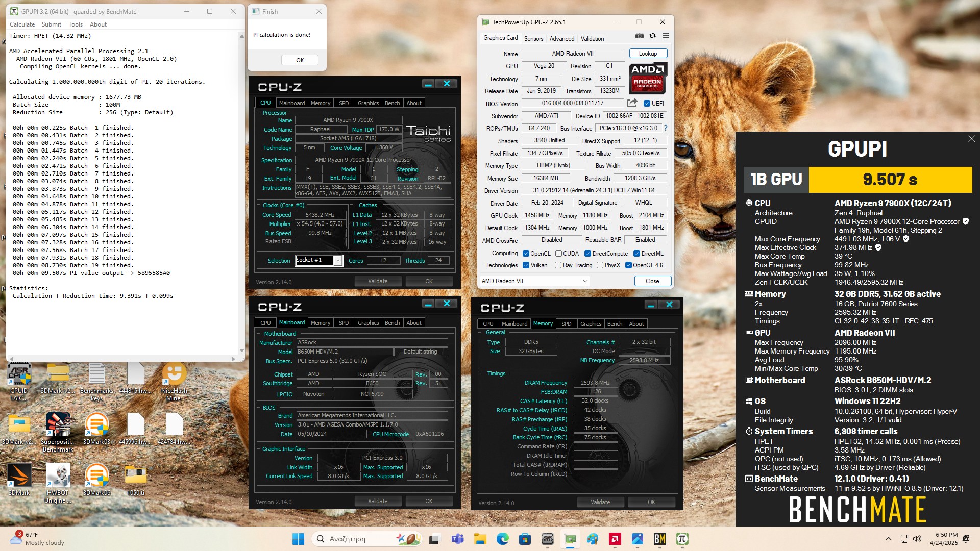Toggle the Ray Tracing checkbox
Viewport: 980px width, 551px height.
(x=558, y=265)
